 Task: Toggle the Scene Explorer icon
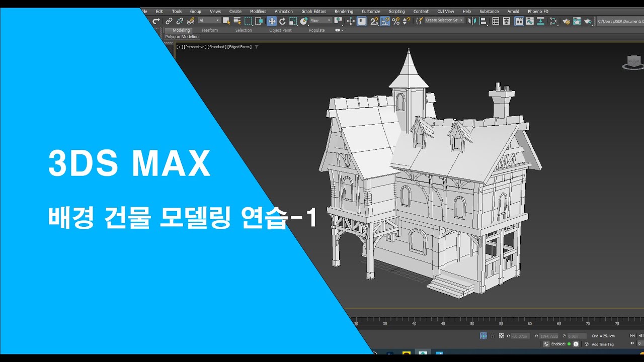[496, 21]
